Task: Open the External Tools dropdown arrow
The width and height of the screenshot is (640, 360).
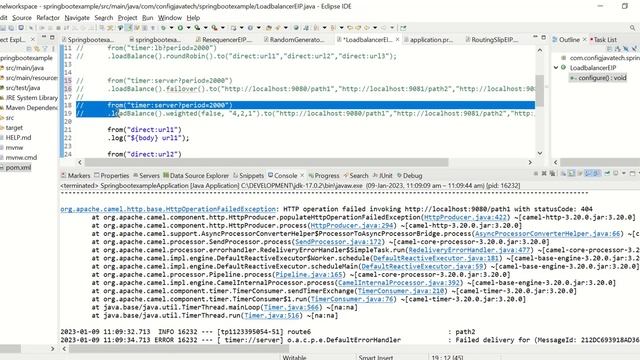Action: 222,28
